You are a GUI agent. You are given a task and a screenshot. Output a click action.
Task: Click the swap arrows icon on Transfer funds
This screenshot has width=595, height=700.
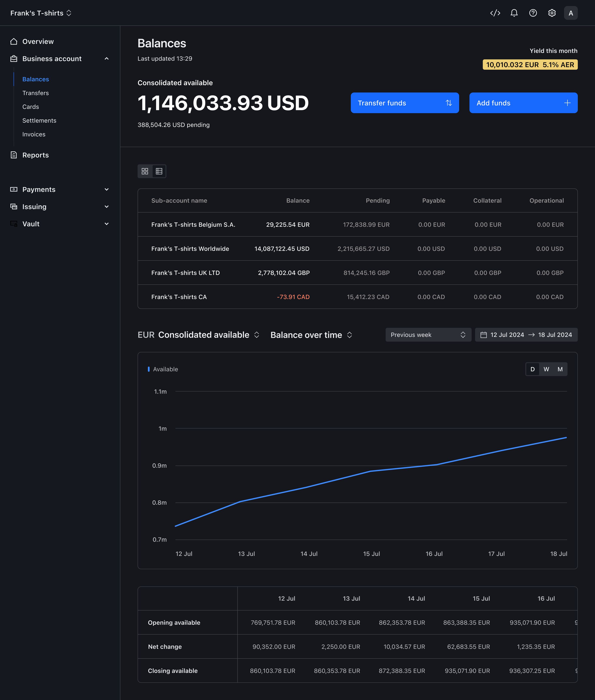449,103
